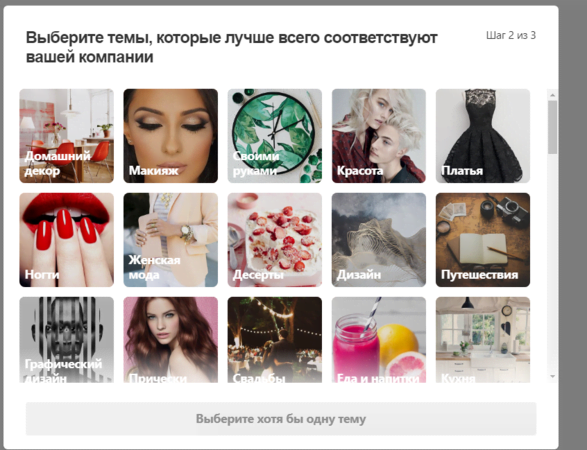Select the Десерты topic tile

pyautogui.click(x=275, y=240)
